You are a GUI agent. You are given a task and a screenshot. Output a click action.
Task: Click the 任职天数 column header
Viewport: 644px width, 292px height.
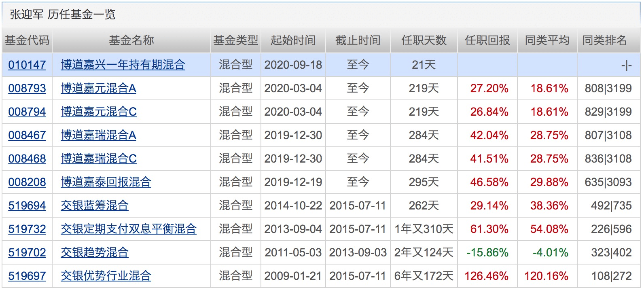(x=424, y=40)
